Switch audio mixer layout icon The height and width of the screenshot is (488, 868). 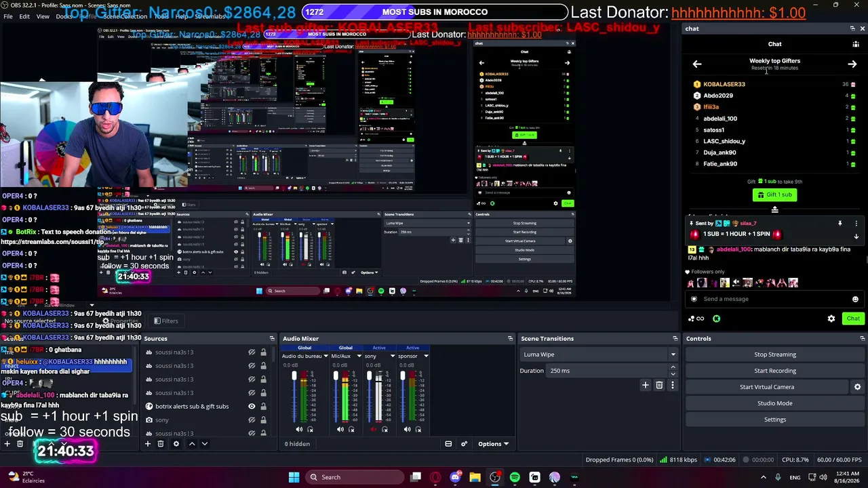click(448, 444)
